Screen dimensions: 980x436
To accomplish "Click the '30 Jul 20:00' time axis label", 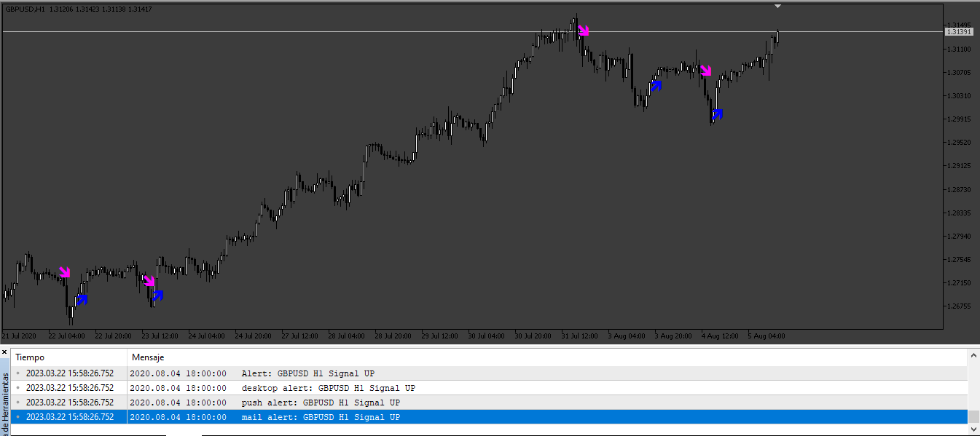I will click(533, 336).
